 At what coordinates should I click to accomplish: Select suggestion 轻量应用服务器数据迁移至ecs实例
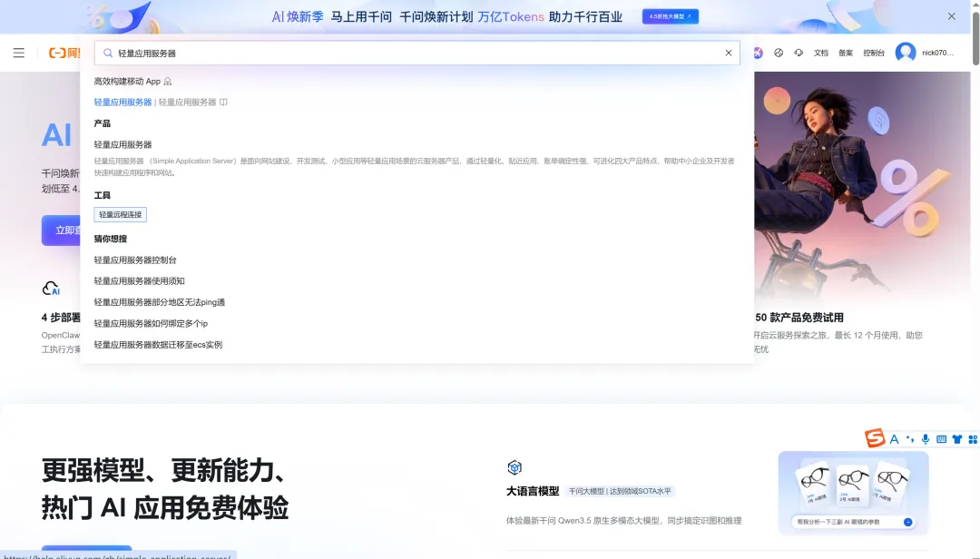pyautogui.click(x=158, y=345)
